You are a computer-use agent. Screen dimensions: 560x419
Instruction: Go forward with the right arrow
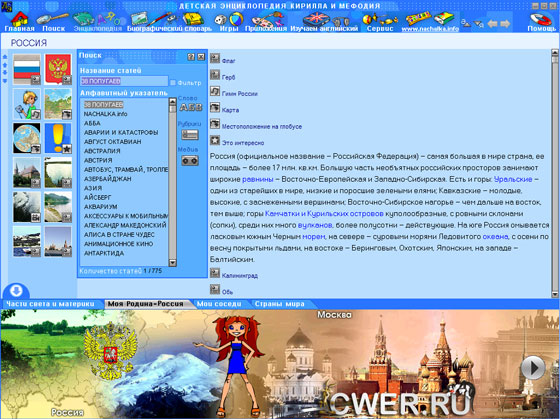coord(505,24)
